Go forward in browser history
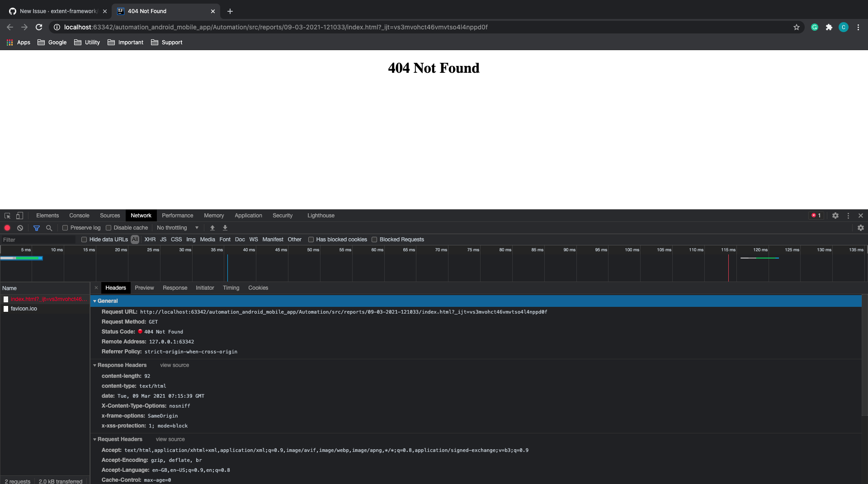The width and height of the screenshot is (868, 484). pos(24,27)
